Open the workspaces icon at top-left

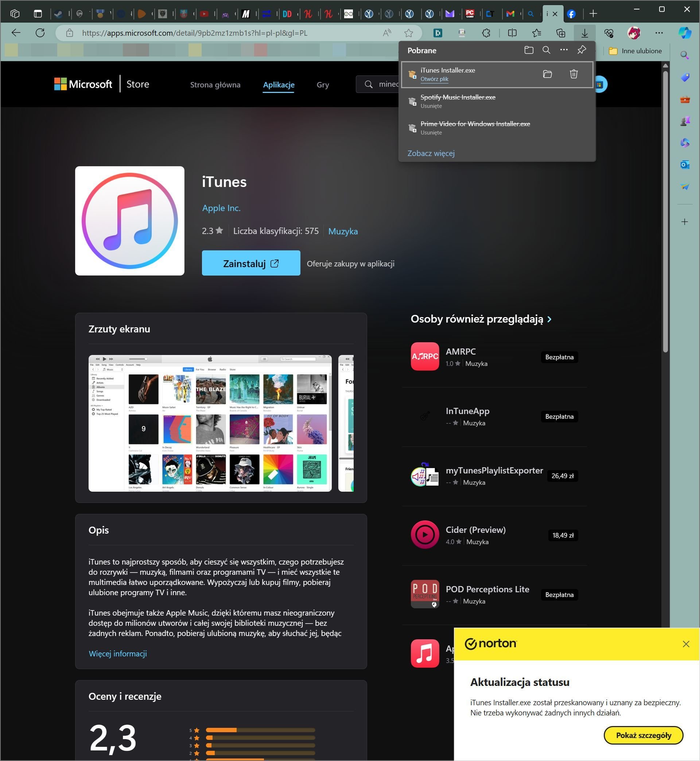pos(15,13)
